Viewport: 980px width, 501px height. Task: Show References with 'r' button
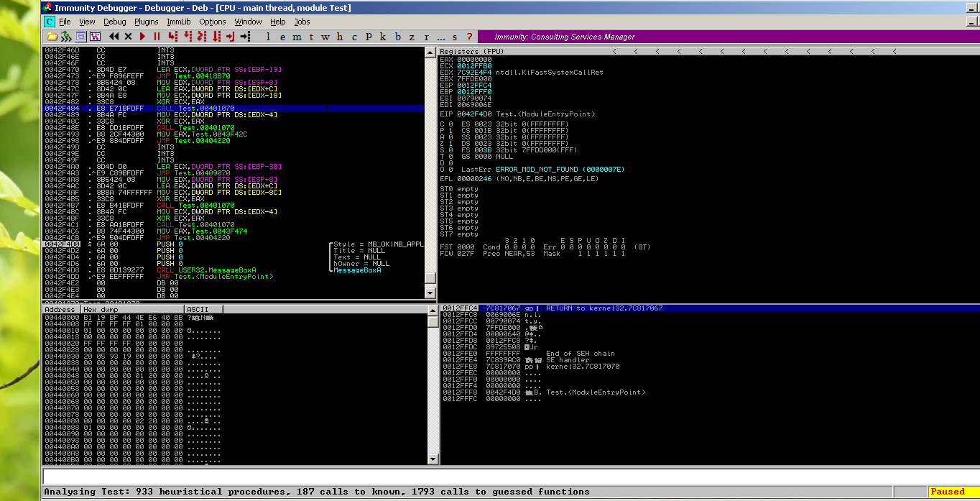pos(426,37)
